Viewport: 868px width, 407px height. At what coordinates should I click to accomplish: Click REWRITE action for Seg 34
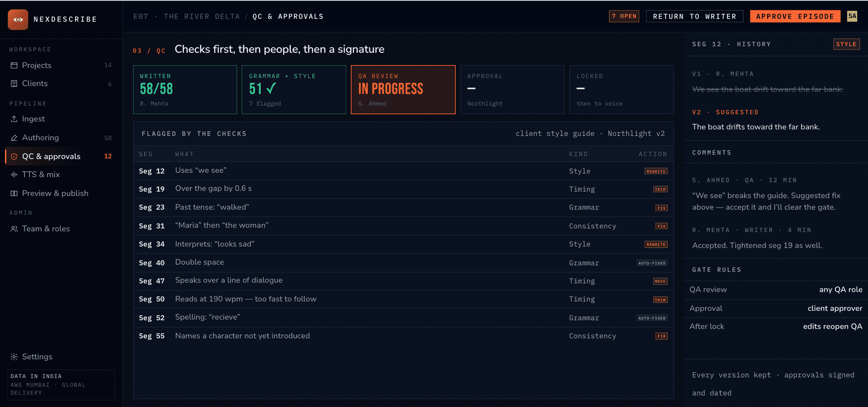point(656,244)
